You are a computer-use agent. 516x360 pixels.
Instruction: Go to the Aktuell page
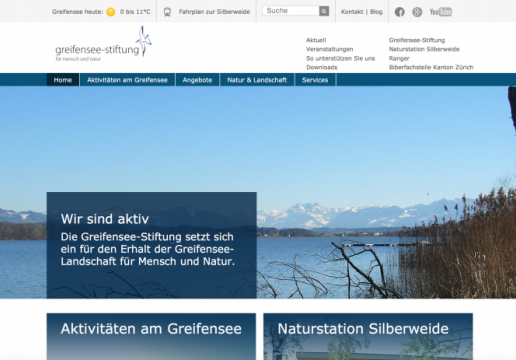(x=316, y=40)
